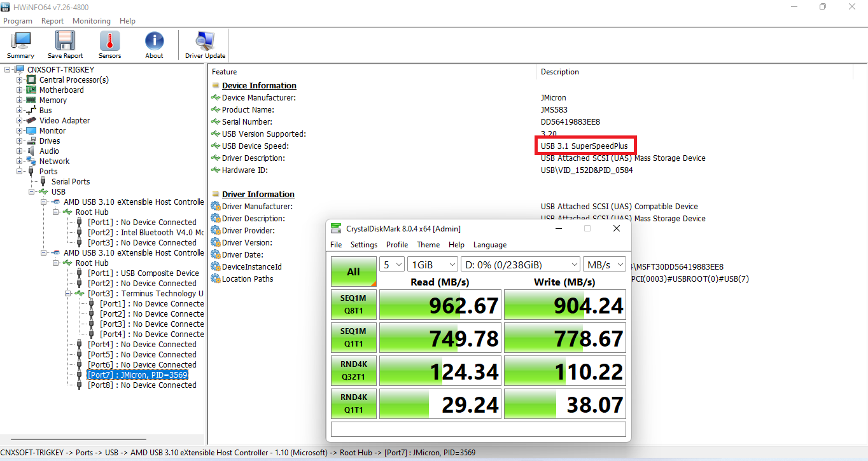The height and width of the screenshot is (461, 868).
Task: Click the 904.24 write result bar
Action: [565, 305]
